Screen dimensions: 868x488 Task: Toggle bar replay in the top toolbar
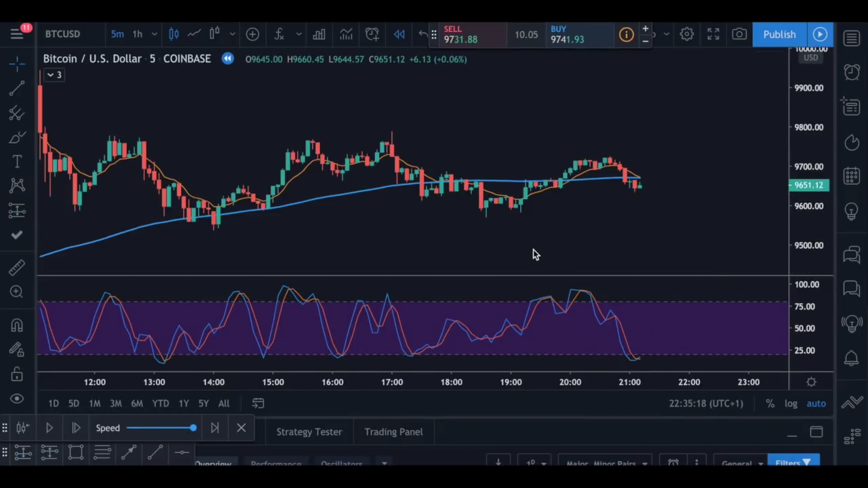click(x=399, y=34)
